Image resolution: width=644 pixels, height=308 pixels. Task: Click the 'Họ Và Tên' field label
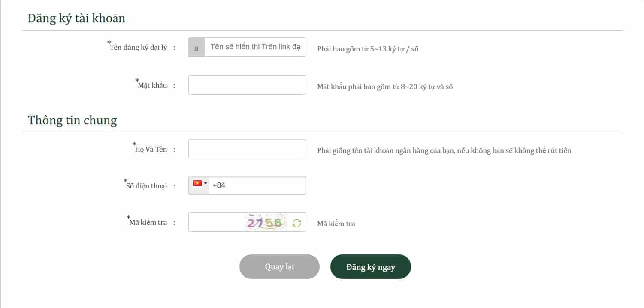[x=151, y=149]
